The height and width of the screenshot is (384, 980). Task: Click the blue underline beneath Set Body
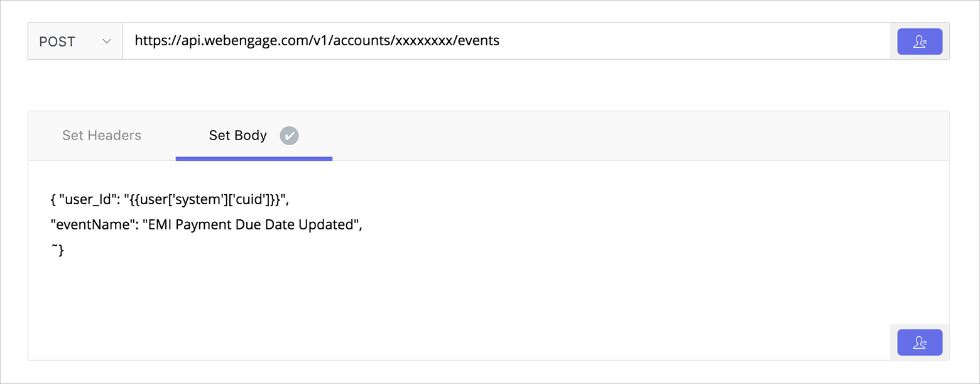(254, 158)
